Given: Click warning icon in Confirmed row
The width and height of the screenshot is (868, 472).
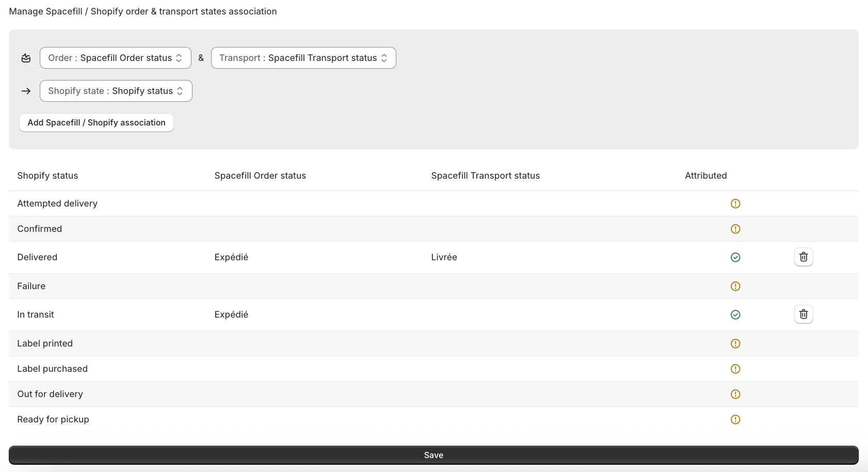Looking at the screenshot, I should click(x=735, y=229).
